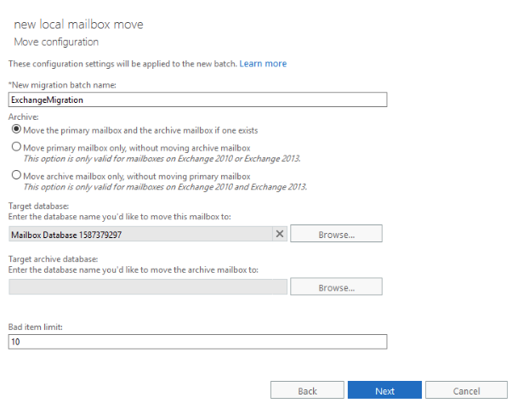The width and height of the screenshot is (529, 420).
Task: Go Back to the previous step
Action: pyautogui.click(x=307, y=390)
